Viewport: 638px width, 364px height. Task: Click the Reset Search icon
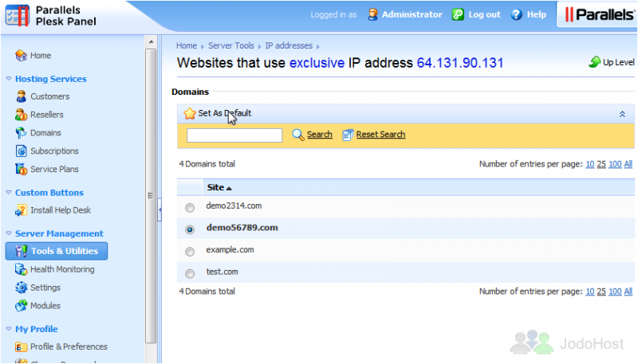(x=348, y=135)
